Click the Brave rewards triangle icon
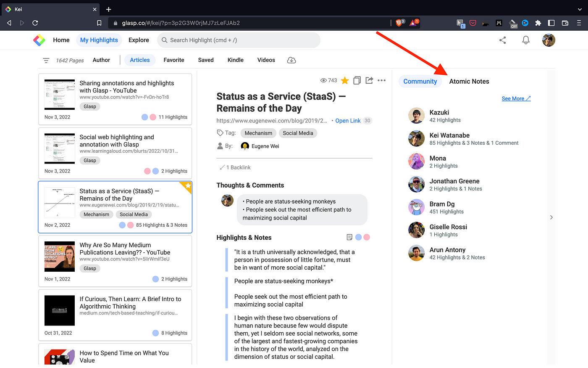This screenshot has height=368, width=588. (414, 23)
